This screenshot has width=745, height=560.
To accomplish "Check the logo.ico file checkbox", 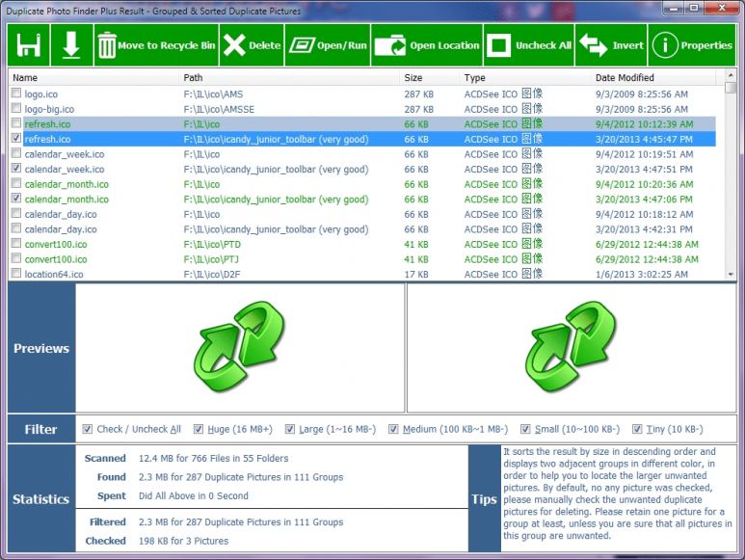I will click(16, 93).
